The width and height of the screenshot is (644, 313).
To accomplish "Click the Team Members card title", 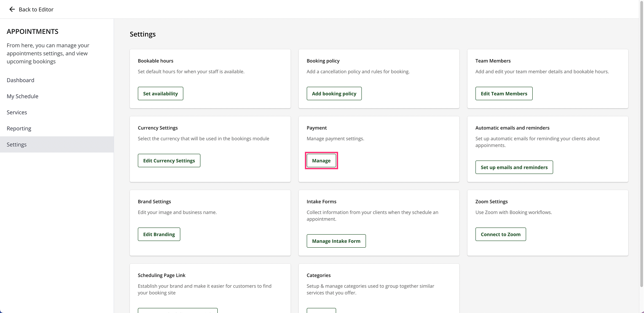I will pyautogui.click(x=493, y=61).
